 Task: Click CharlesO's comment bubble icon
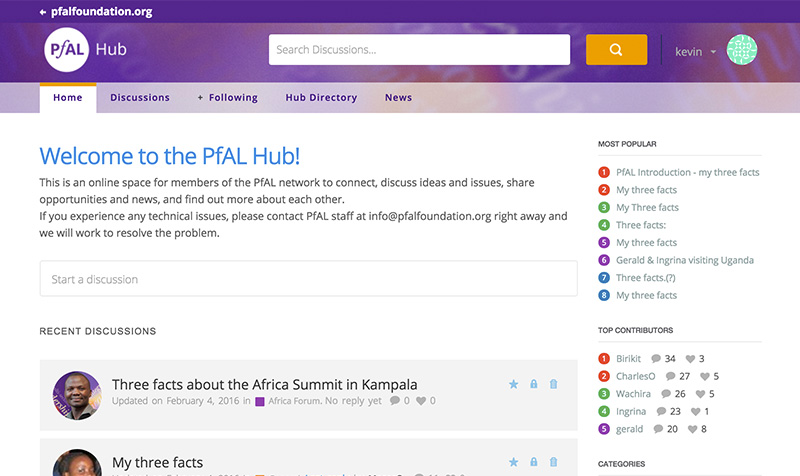point(670,377)
